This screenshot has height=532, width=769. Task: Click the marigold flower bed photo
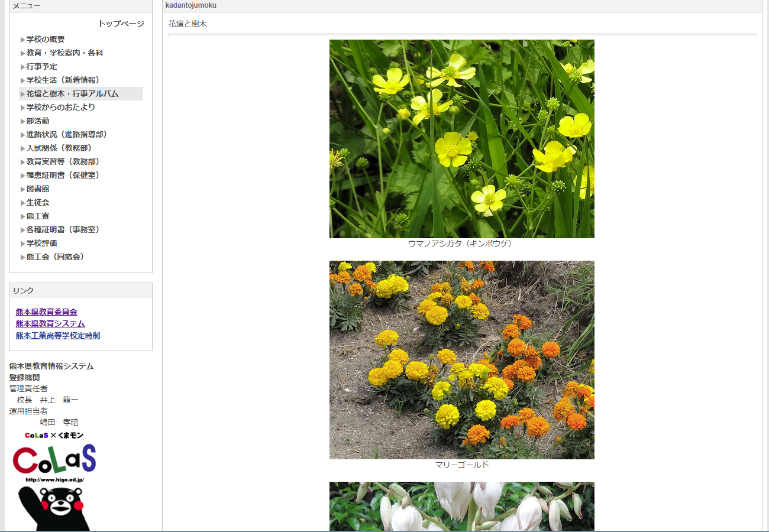tap(461, 359)
